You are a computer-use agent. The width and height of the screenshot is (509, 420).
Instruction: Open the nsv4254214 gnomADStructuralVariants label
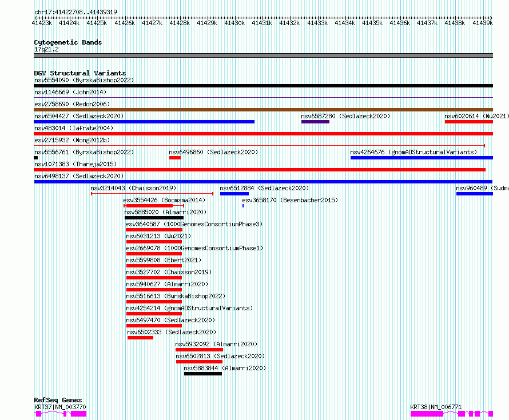click(x=189, y=308)
